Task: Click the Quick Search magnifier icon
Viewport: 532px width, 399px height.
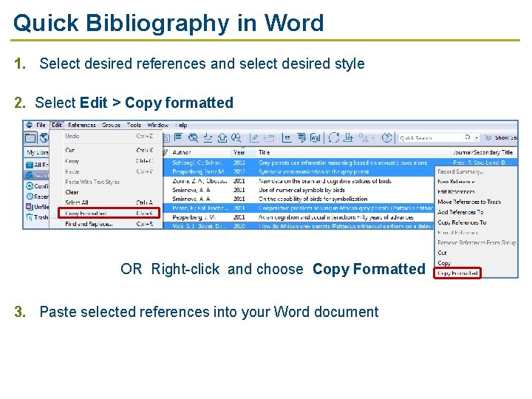Action: [x=468, y=137]
